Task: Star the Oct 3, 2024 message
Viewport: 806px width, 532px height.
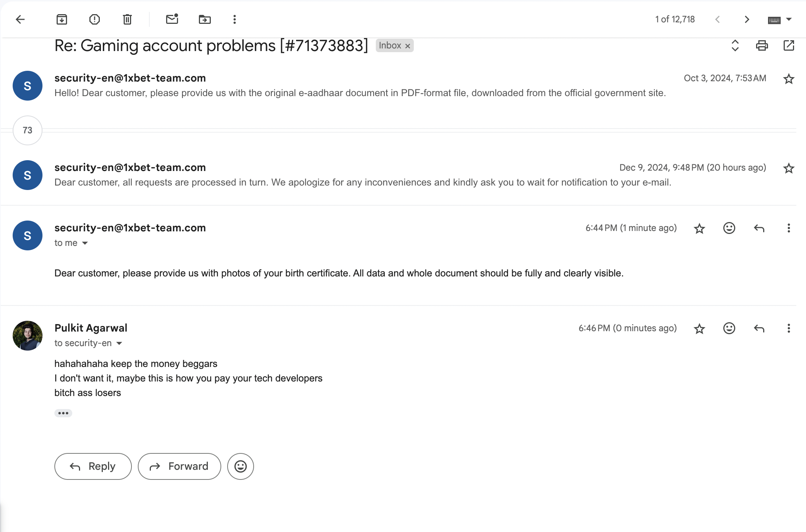Action: pyautogui.click(x=788, y=79)
